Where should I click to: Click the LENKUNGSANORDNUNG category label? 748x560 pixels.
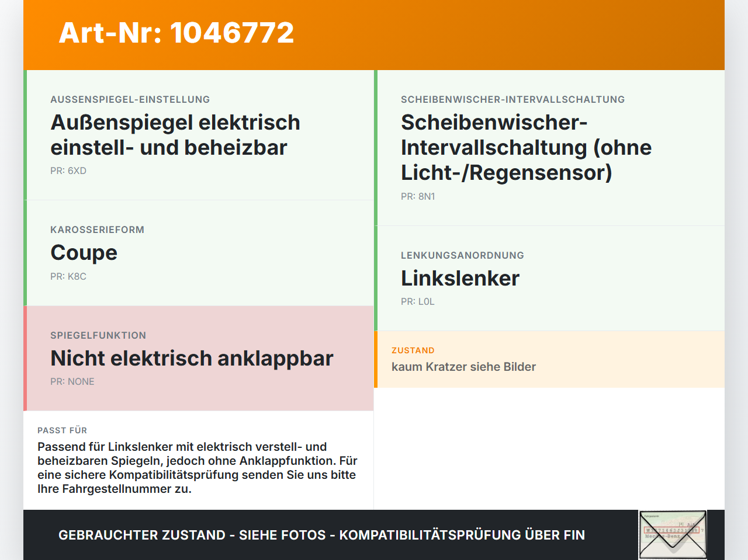462,255
